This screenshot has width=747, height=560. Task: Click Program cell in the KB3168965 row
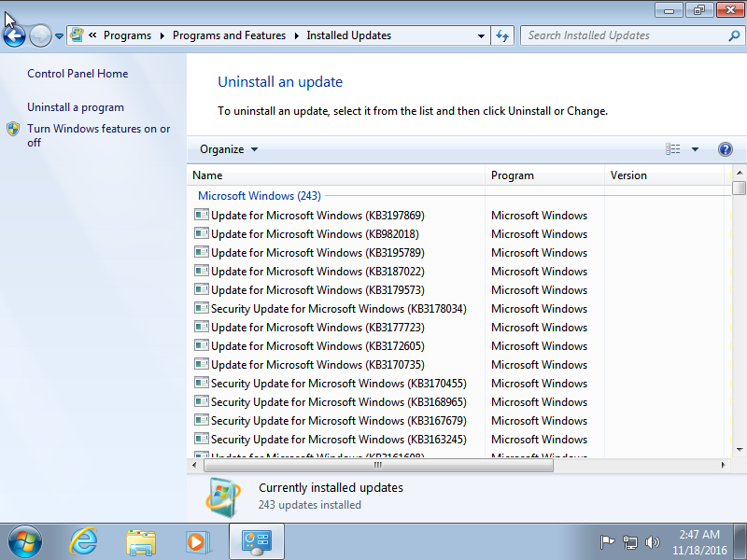click(539, 402)
